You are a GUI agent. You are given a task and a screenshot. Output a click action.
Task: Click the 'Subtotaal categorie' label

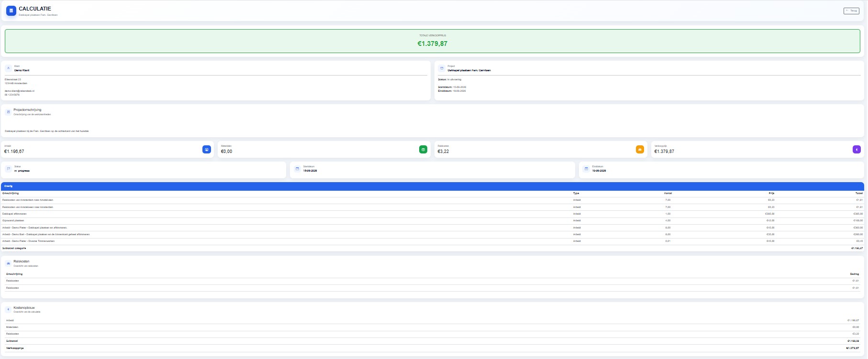coord(14,248)
